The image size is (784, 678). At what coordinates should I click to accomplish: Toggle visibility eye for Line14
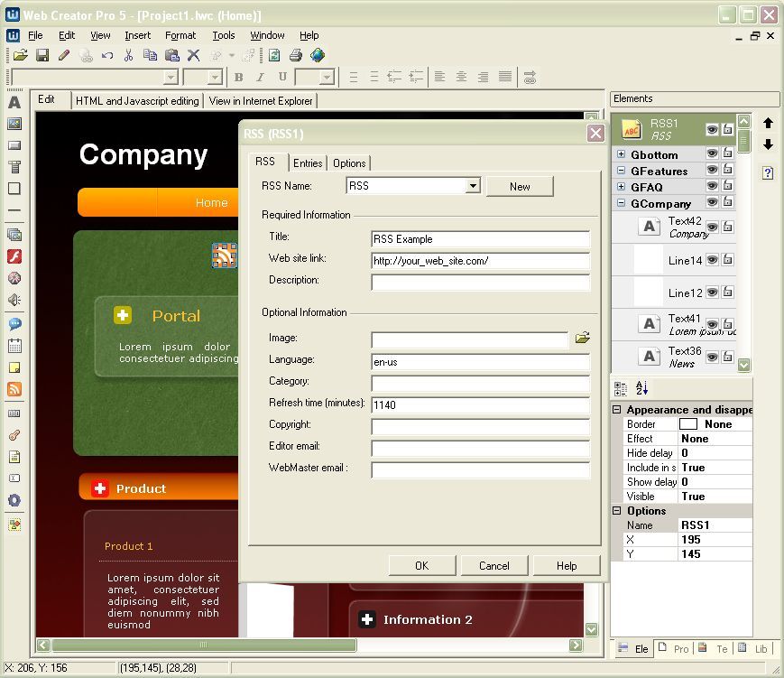tap(713, 259)
